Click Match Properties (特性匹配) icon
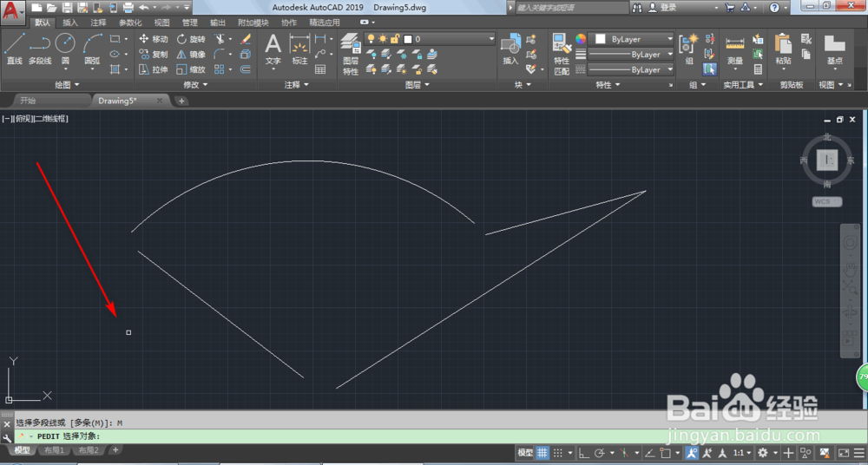The height and width of the screenshot is (465, 868). 562,54
